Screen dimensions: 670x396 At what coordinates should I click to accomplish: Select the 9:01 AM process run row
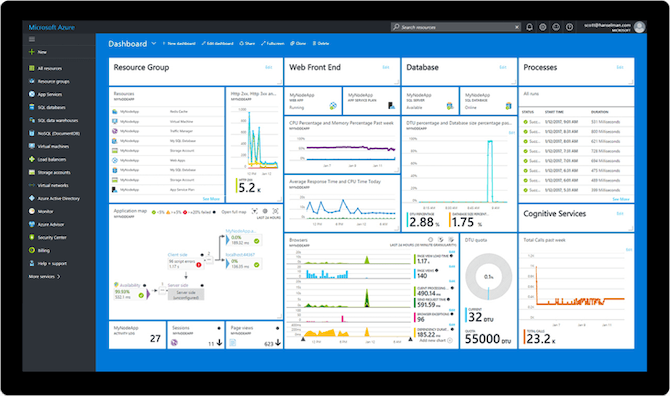point(576,122)
